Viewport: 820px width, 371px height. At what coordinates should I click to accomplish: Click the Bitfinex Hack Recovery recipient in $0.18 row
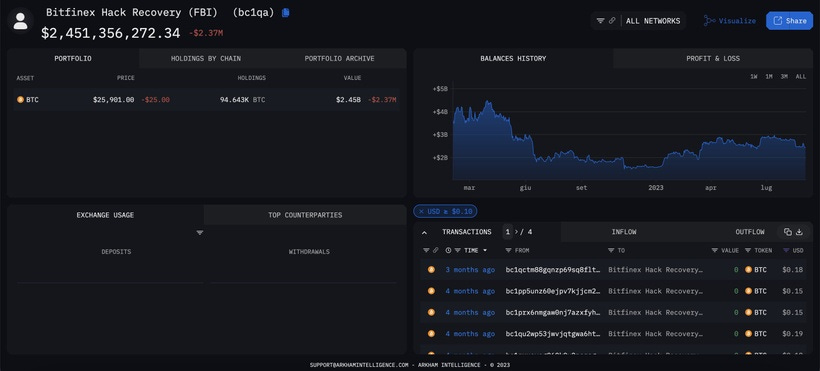[x=655, y=270]
